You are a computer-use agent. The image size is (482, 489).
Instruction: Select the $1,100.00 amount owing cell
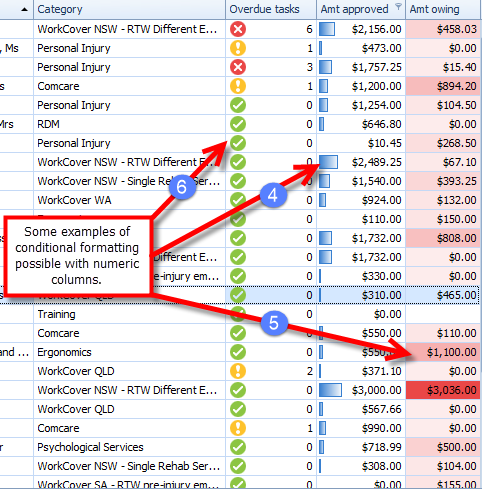coord(443,352)
